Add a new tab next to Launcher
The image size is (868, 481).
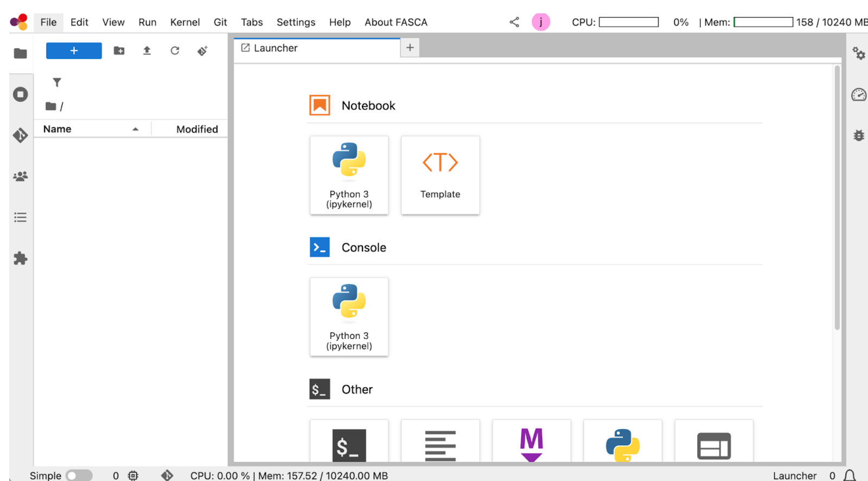[x=410, y=48]
